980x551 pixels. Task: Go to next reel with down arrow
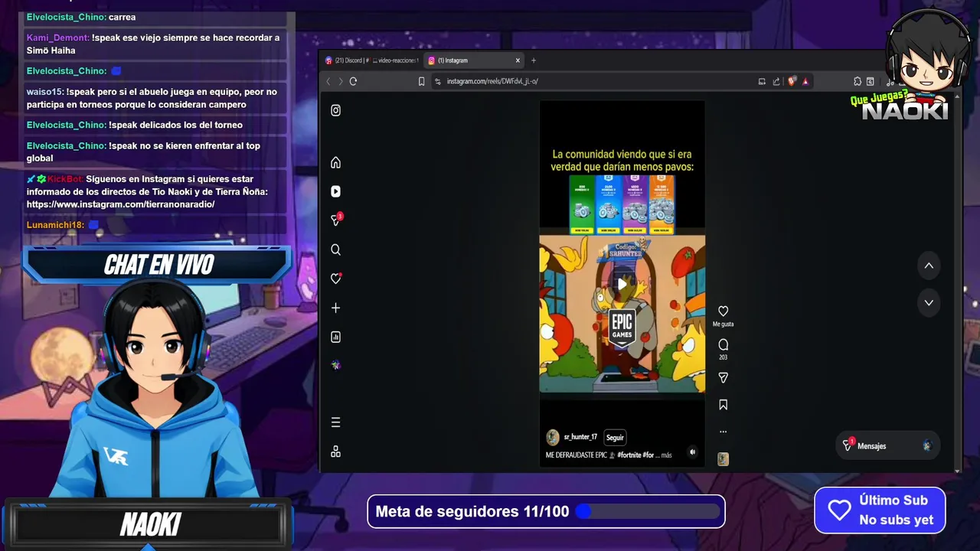point(929,302)
